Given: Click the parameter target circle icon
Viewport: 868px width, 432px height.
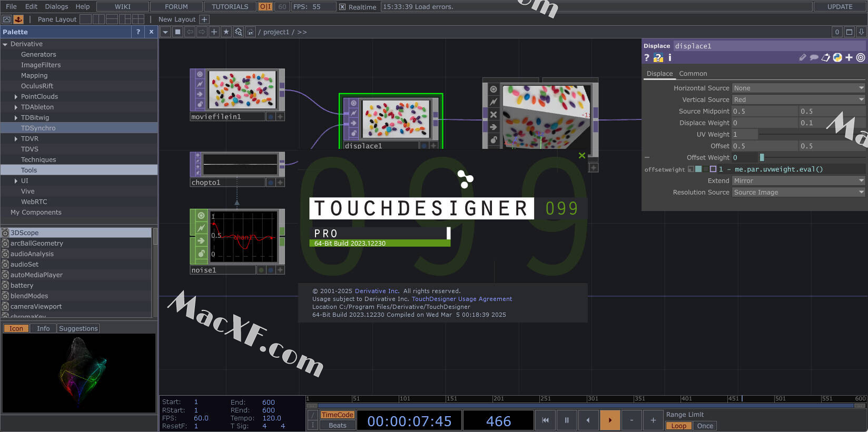Looking at the screenshot, I should point(861,57).
